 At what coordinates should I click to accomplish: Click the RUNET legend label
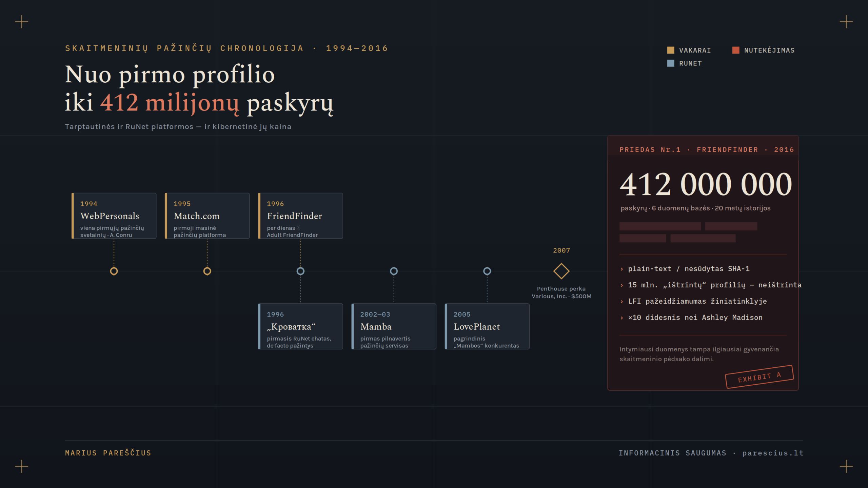pos(690,63)
